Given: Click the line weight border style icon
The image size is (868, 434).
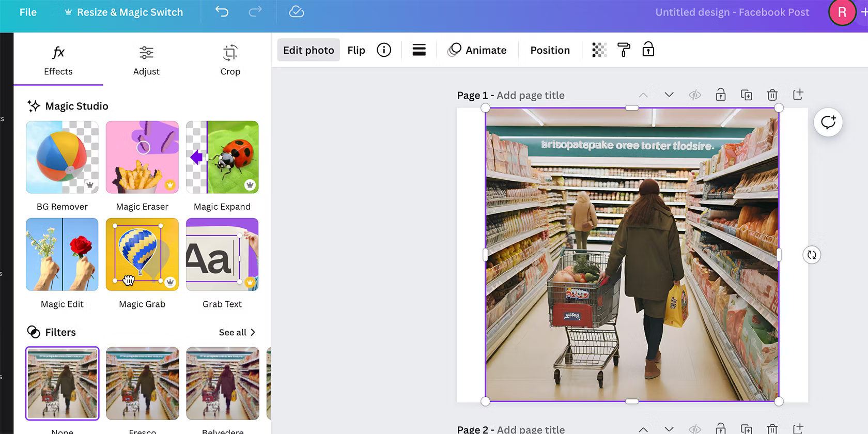Looking at the screenshot, I should (419, 50).
